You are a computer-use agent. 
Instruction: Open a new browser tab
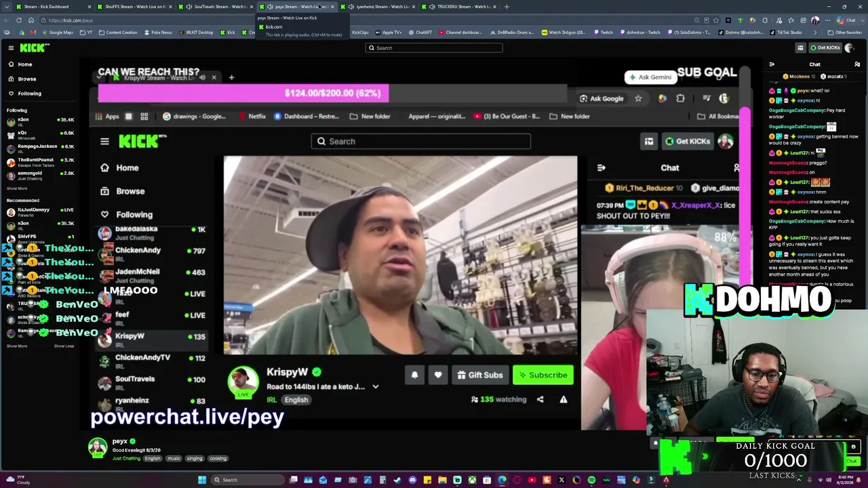tap(507, 7)
